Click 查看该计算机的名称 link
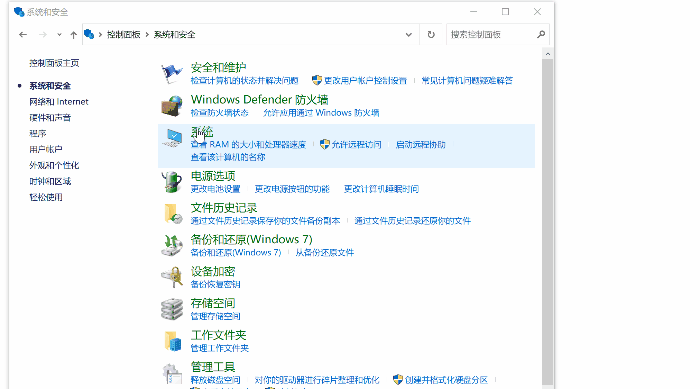 [228, 157]
